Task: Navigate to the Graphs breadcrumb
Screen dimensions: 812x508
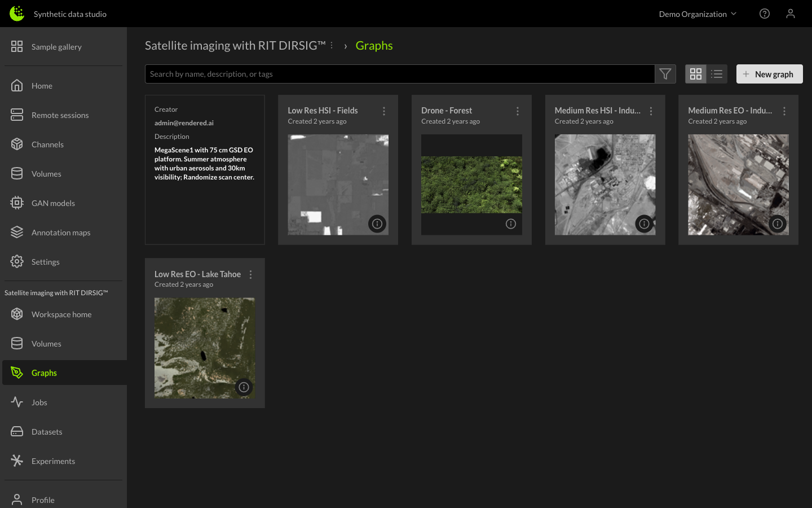Action: click(x=374, y=45)
